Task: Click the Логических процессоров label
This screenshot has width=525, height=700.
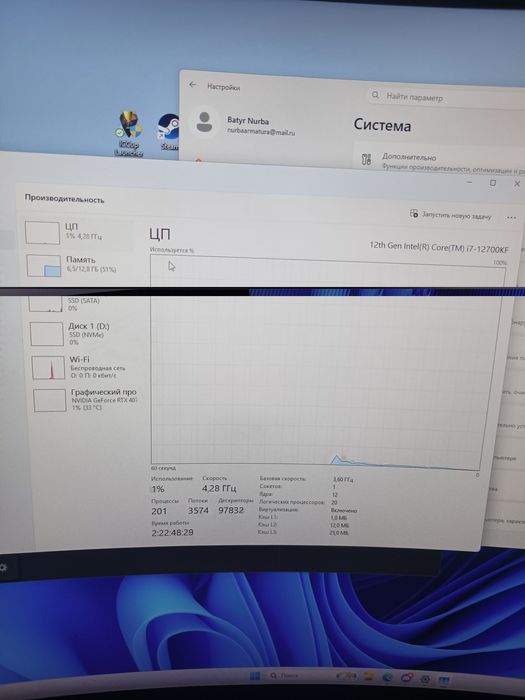Action: (292, 502)
